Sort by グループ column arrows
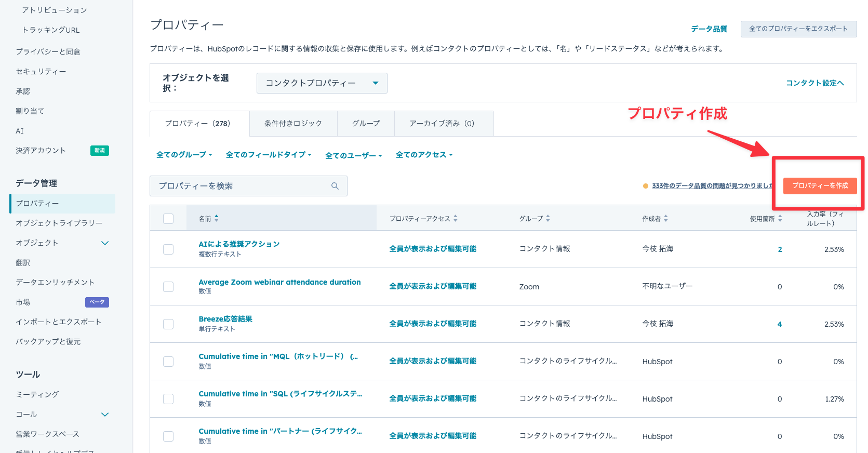 click(x=548, y=219)
